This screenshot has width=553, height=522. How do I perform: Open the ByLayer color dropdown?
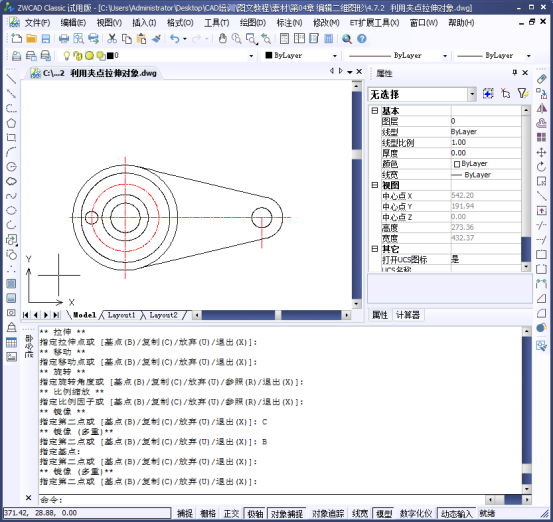pyautogui.click(x=335, y=56)
